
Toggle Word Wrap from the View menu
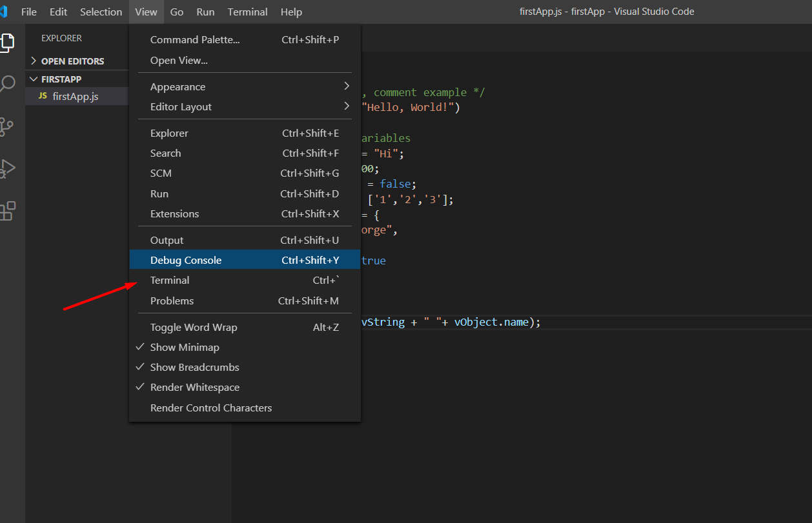[245, 327]
